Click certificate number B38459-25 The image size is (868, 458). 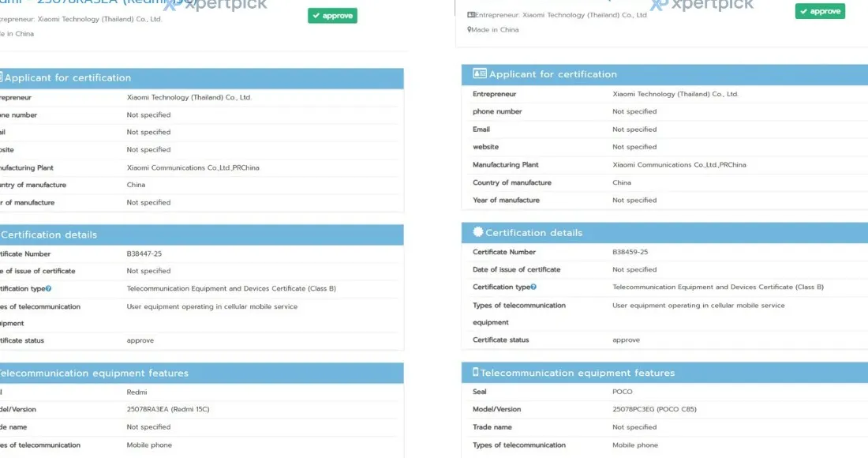630,251
